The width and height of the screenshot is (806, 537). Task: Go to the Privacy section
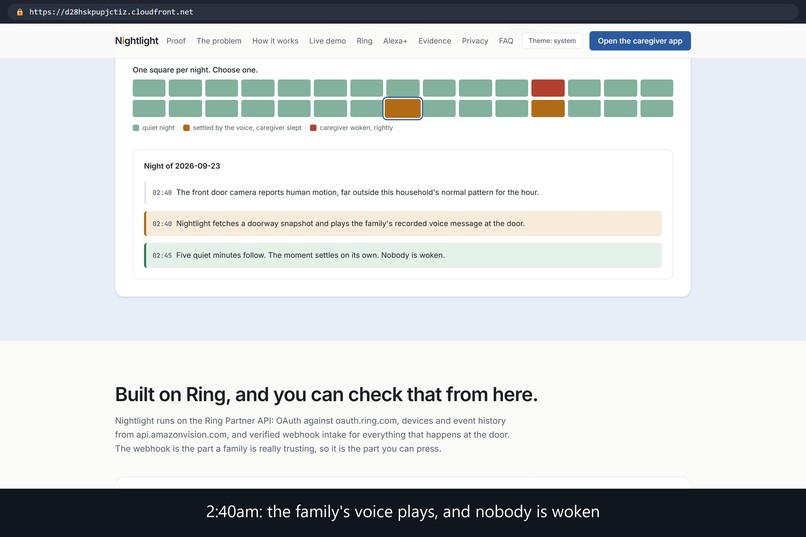pyautogui.click(x=474, y=41)
